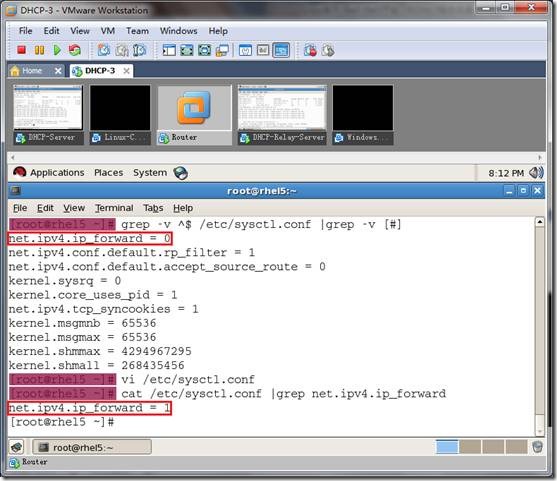This screenshot has width=557, height=481.
Task: Click root@rhel5 taskbar window button
Action: pos(92,447)
